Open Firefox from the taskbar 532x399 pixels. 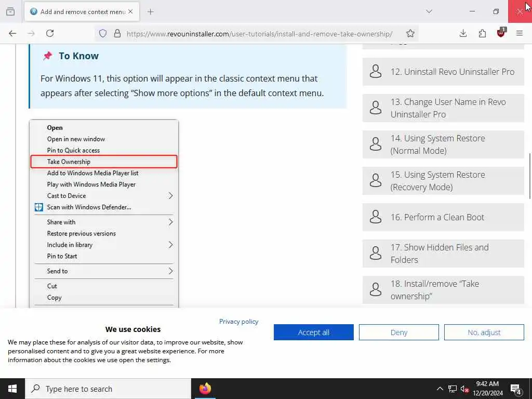(205, 389)
